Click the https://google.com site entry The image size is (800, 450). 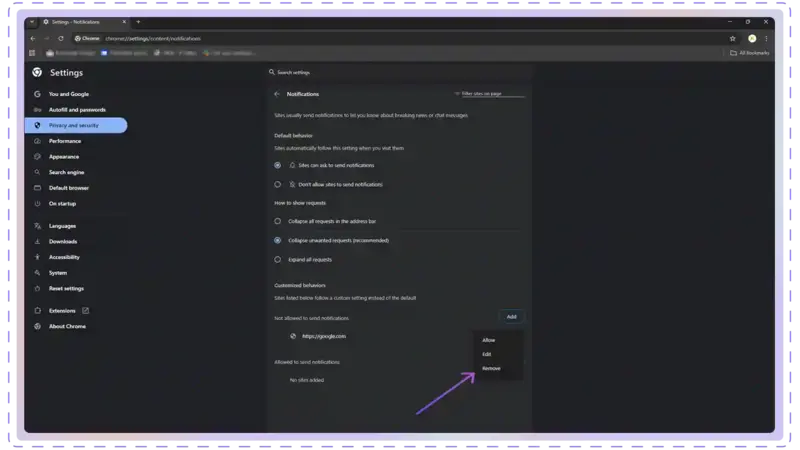[324, 336]
